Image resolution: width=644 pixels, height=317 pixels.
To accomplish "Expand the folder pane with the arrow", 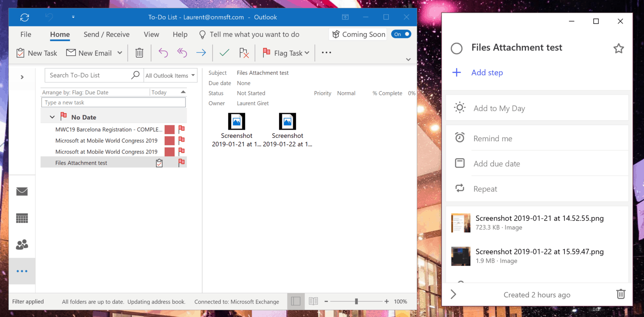I will [x=22, y=77].
